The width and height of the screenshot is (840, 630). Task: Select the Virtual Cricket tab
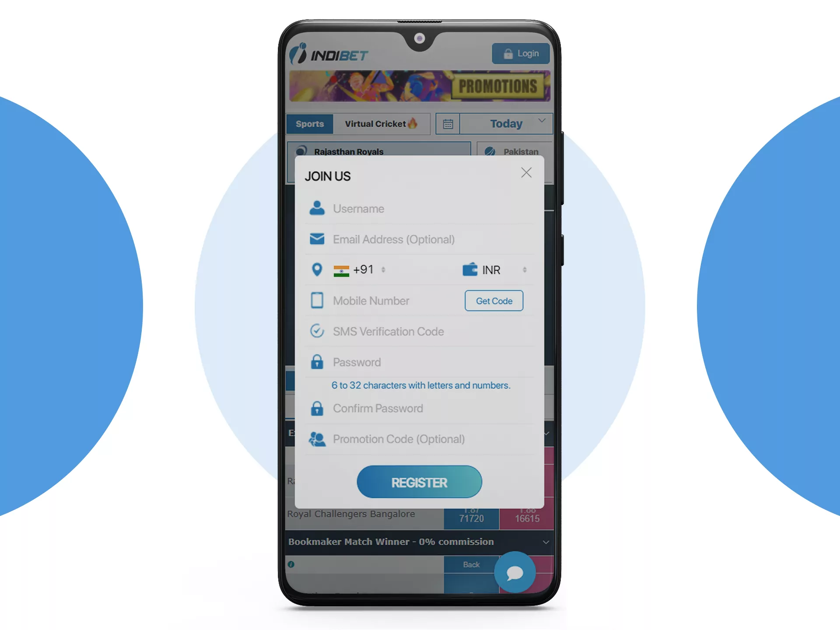384,124
